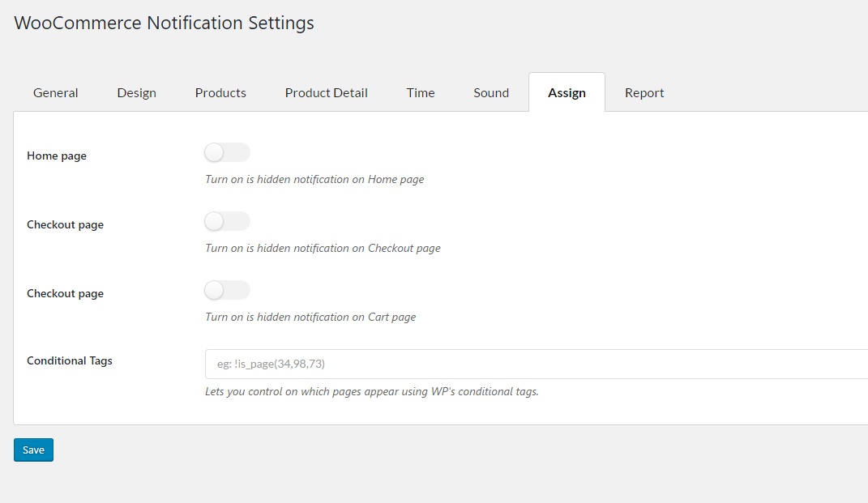The width and height of the screenshot is (868, 503).
Task: Open the Product Detail tab
Action: tap(326, 92)
